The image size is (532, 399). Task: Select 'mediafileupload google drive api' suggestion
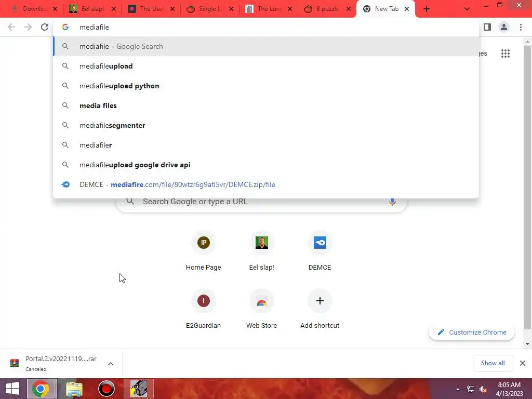tap(266, 165)
